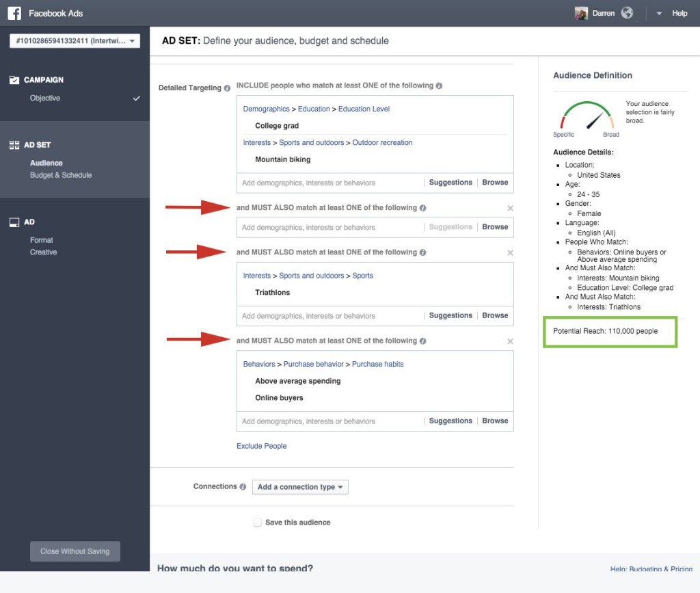Screen dimensions: 700x593
Task: Click the Close Without Saving button
Action: click(x=75, y=551)
